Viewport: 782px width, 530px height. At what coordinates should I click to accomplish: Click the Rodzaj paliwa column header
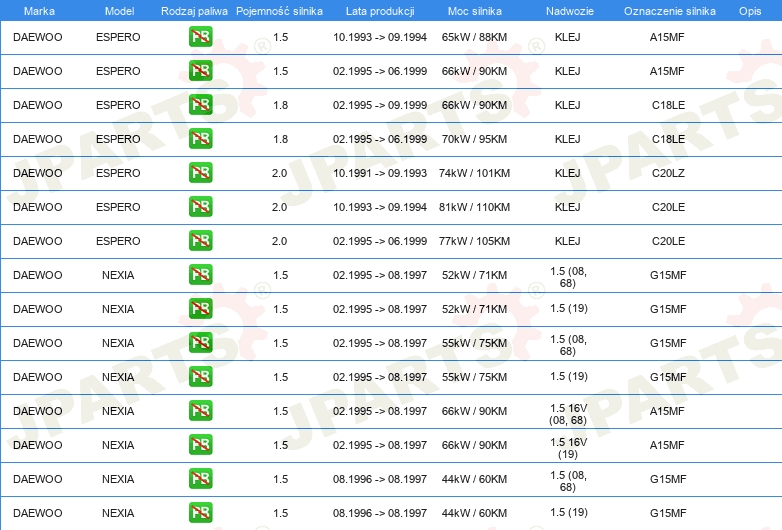click(x=194, y=10)
